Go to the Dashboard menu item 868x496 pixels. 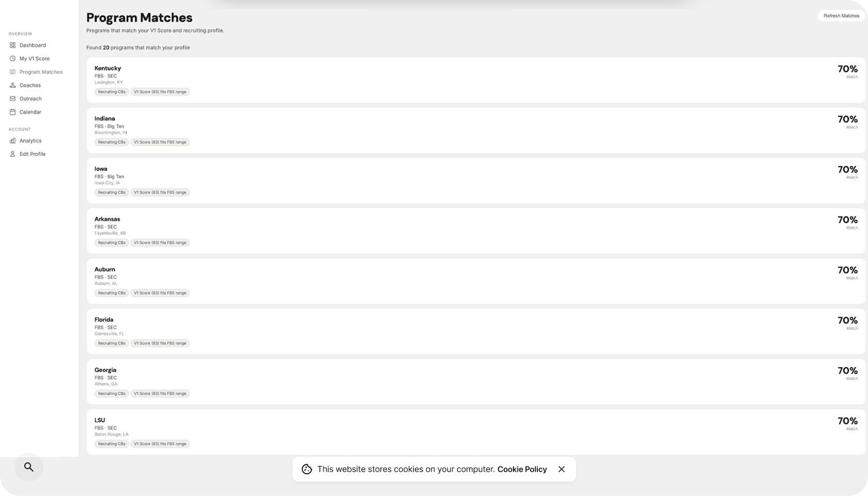coord(33,45)
